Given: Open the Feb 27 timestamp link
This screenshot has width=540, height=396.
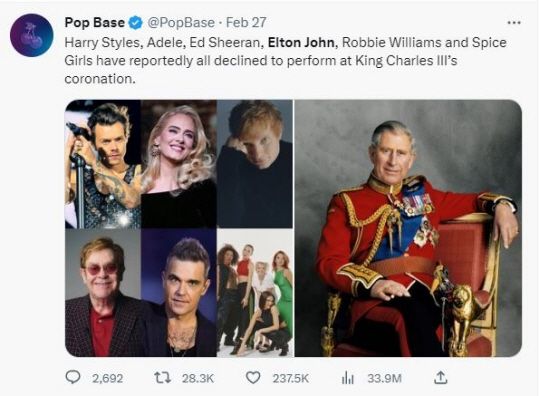Looking at the screenshot, I should [246, 23].
